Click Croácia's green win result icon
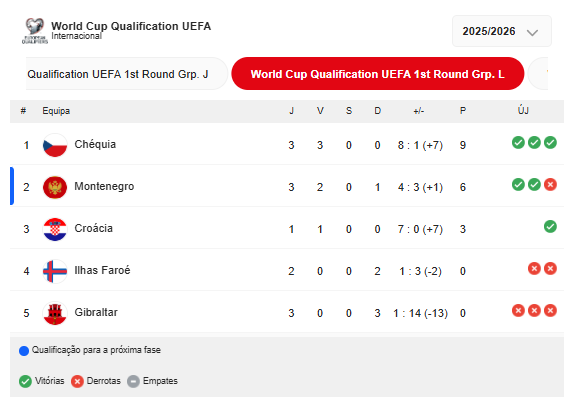This screenshot has height=409, width=578. 550,226
